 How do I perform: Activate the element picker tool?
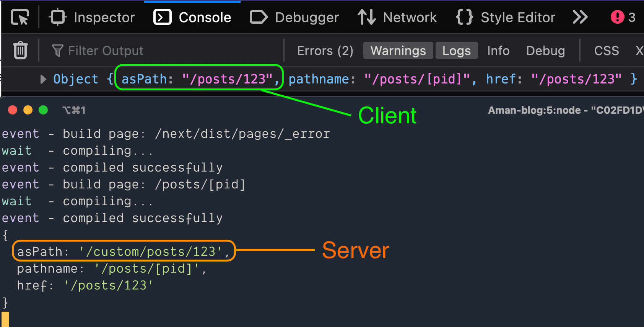click(x=20, y=17)
